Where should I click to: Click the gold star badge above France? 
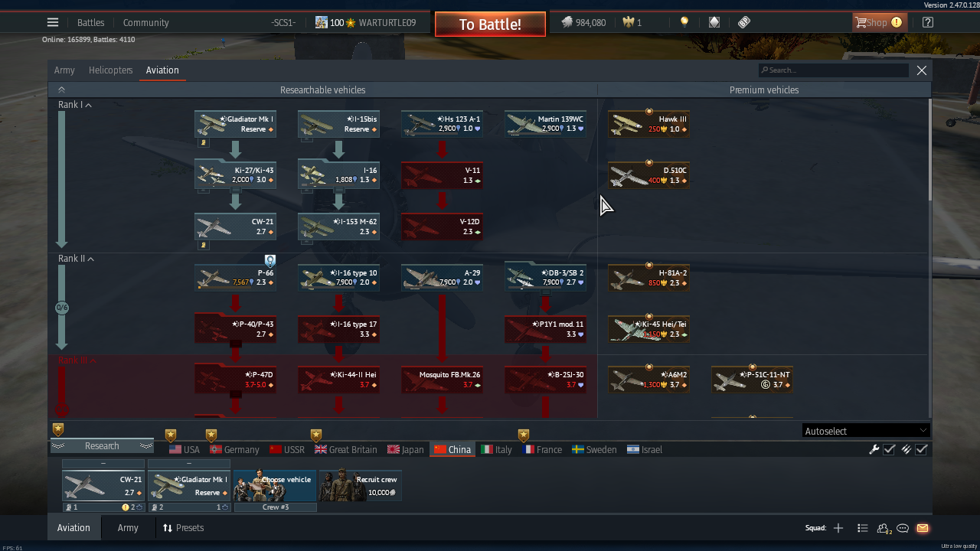[x=524, y=435]
